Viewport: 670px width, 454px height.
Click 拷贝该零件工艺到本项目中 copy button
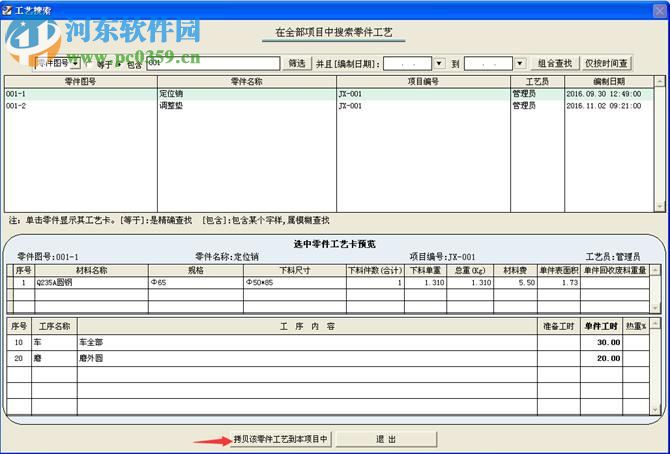click(280, 439)
